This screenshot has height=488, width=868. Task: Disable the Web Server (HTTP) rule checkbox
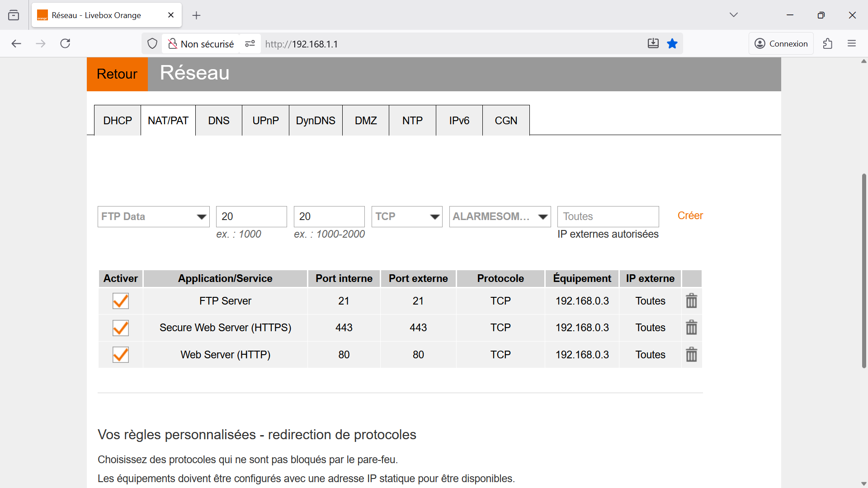click(121, 355)
